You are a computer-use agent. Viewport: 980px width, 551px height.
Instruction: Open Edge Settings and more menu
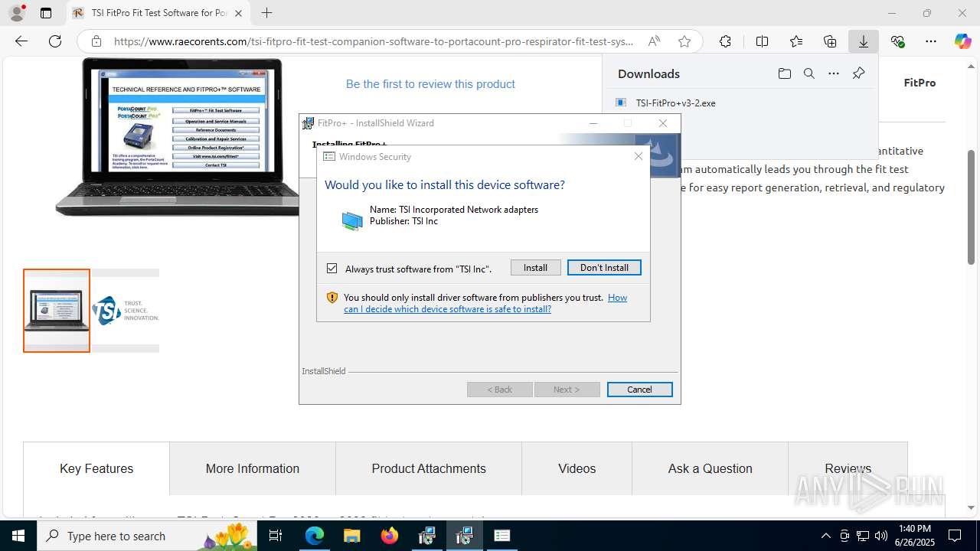click(931, 41)
